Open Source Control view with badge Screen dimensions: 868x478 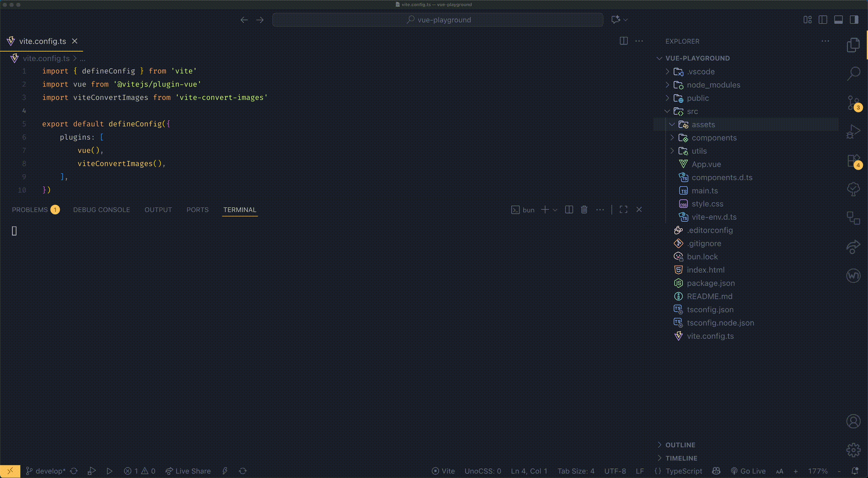[x=853, y=103]
